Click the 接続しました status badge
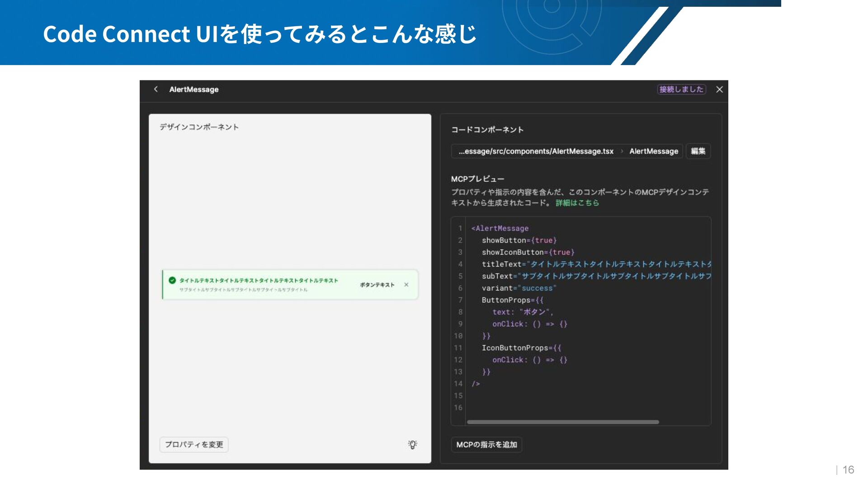Viewport: 868px width, 488px height. click(x=681, y=89)
